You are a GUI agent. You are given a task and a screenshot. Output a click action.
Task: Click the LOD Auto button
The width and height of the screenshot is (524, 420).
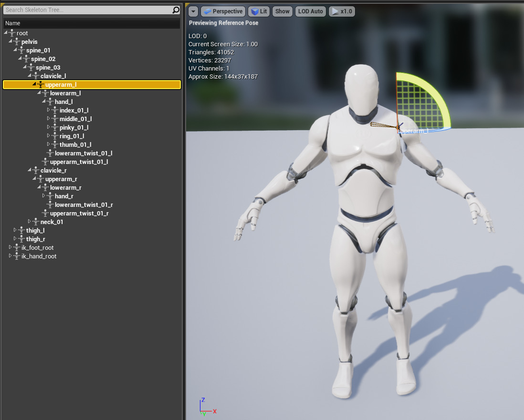[x=310, y=11]
